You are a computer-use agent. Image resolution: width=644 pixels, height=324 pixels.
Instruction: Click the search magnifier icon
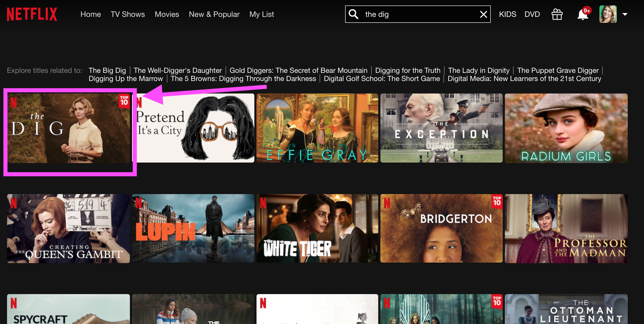(353, 14)
